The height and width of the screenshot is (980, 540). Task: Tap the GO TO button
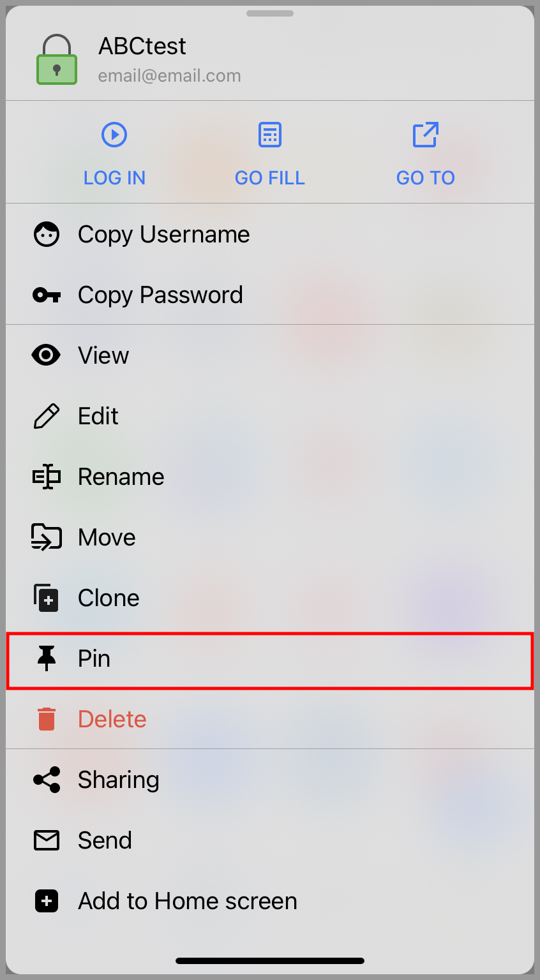tap(425, 177)
